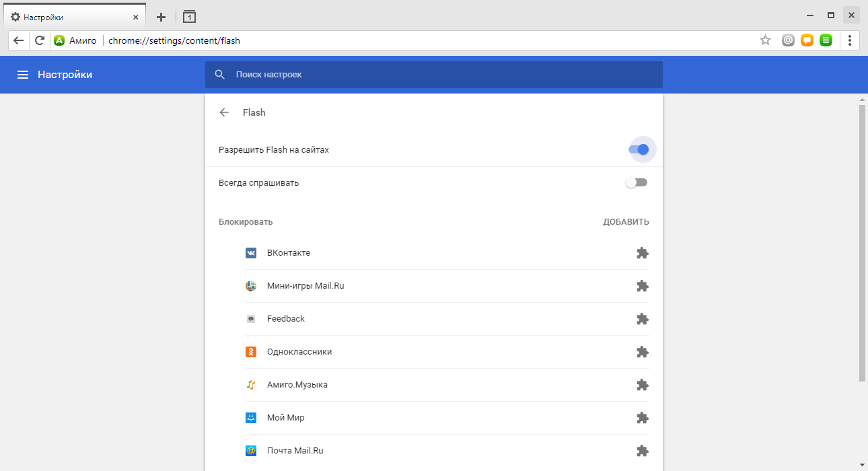Click the Мини-игры Mail.Ru site logo

[x=251, y=286]
